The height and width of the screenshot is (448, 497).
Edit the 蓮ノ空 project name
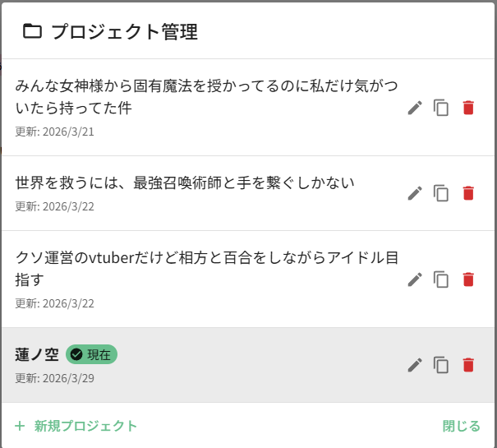point(415,365)
